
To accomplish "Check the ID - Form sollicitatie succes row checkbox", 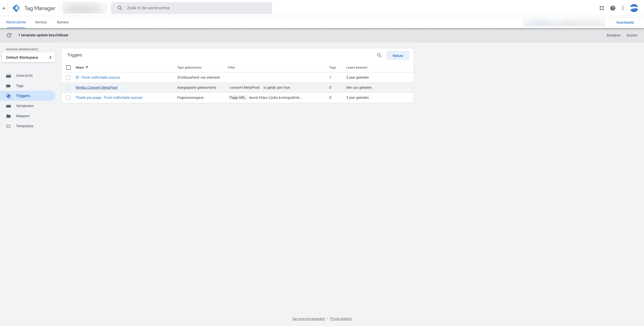I will [68, 78].
